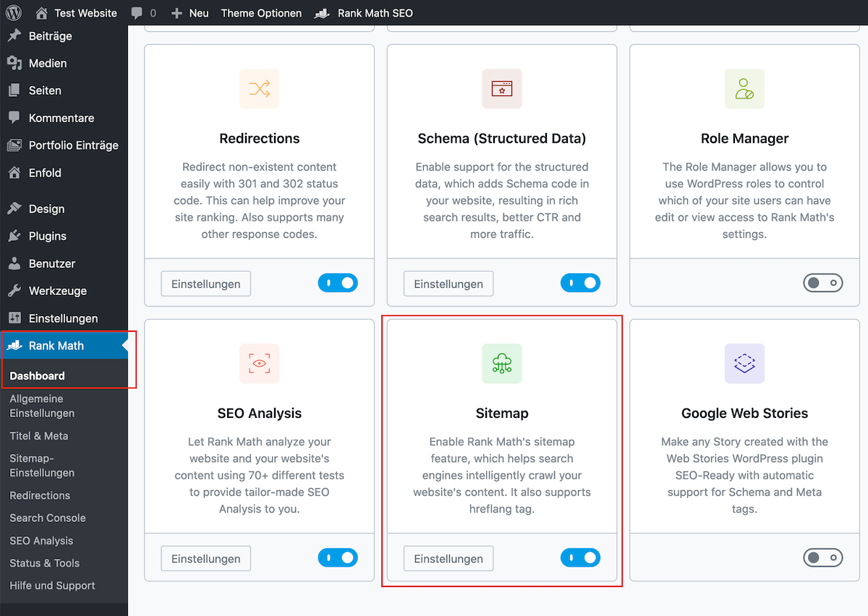Click the Einstellungen sliders icon in sidebar
The width and height of the screenshot is (868, 616).
[14, 318]
